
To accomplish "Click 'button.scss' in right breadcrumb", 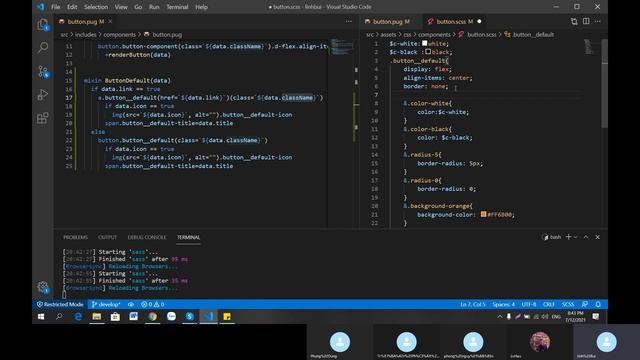I will tap(482, 35).
